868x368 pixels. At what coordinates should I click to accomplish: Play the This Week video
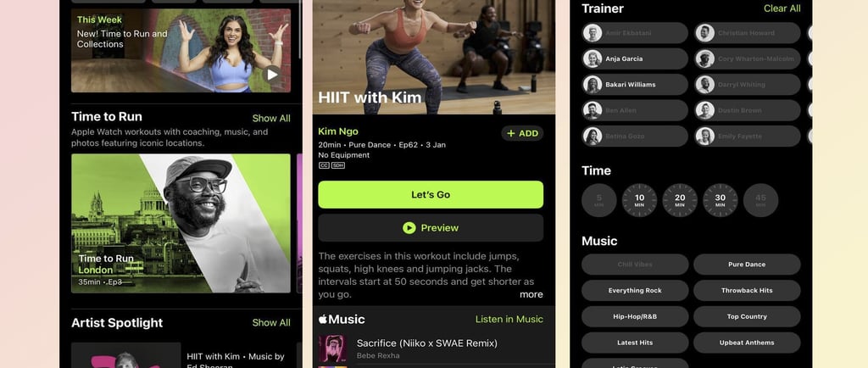click(x=272, y=74)
